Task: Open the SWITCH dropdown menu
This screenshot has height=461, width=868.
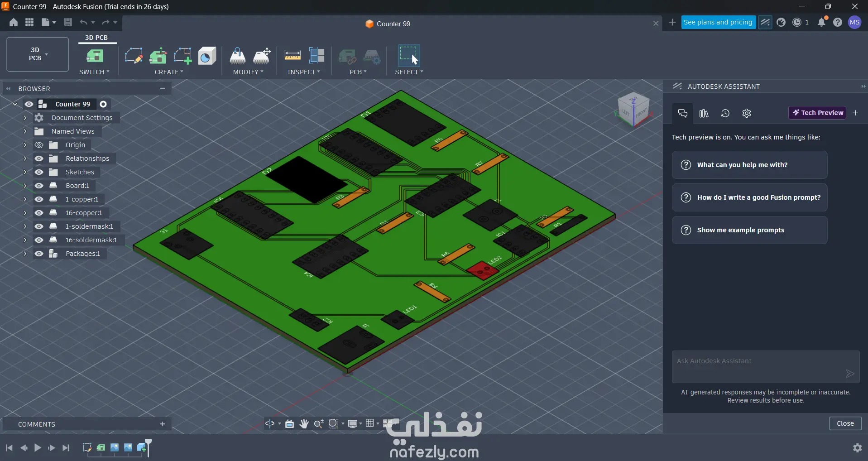Action: pos(94,72)
